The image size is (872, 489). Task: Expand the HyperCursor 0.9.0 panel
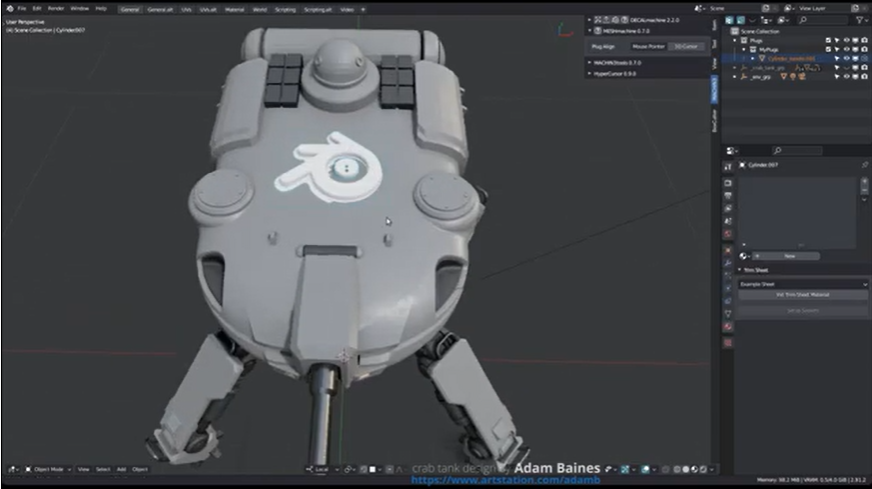589,73
